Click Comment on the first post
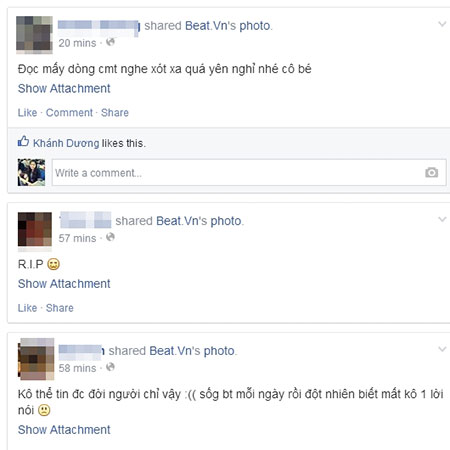Screen dimensions: 450x450 [69, 113]
